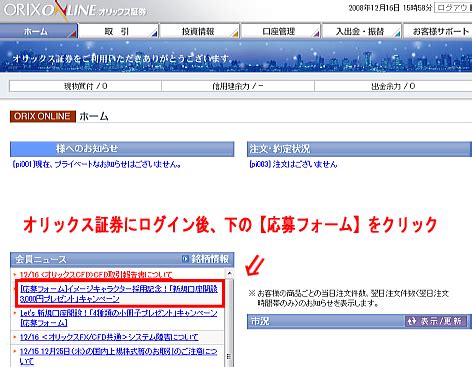The image size is (472, 367).
Task: Click 注文・約定状況 panel header
Action: tap(359, 149)
